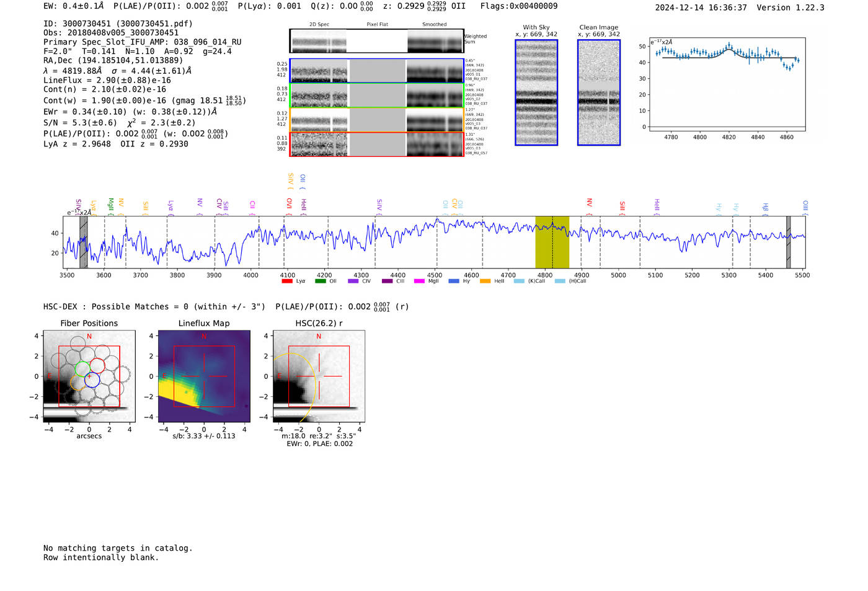Viewport: 868px width, 591px height.
Task: Click the Primary Spec_Slot_IFU_AMP line
Action: 143,42
